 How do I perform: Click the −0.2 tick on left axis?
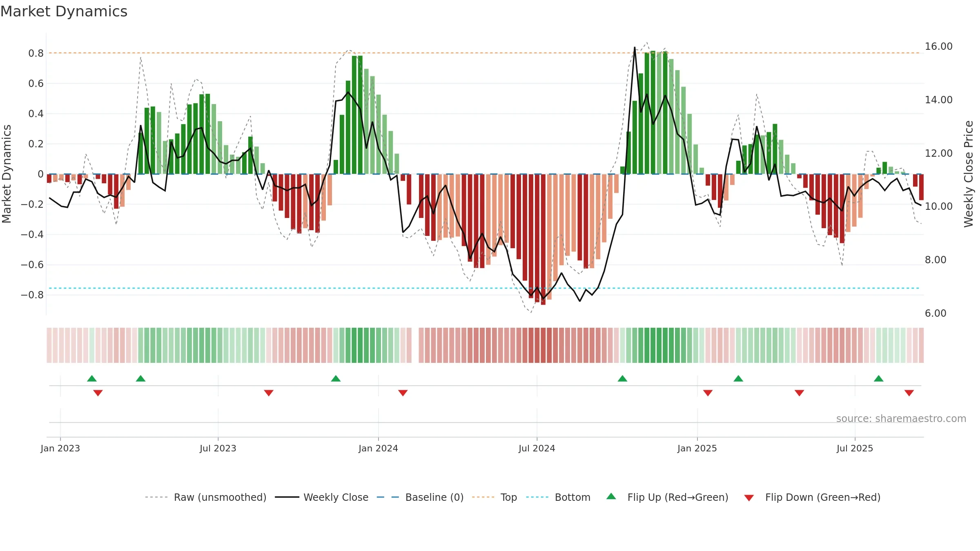32,204
